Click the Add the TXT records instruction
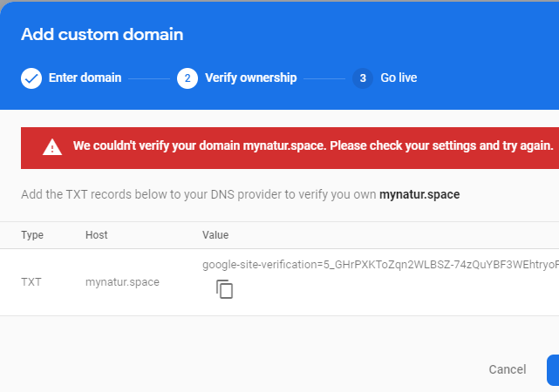 click(198, 194)
